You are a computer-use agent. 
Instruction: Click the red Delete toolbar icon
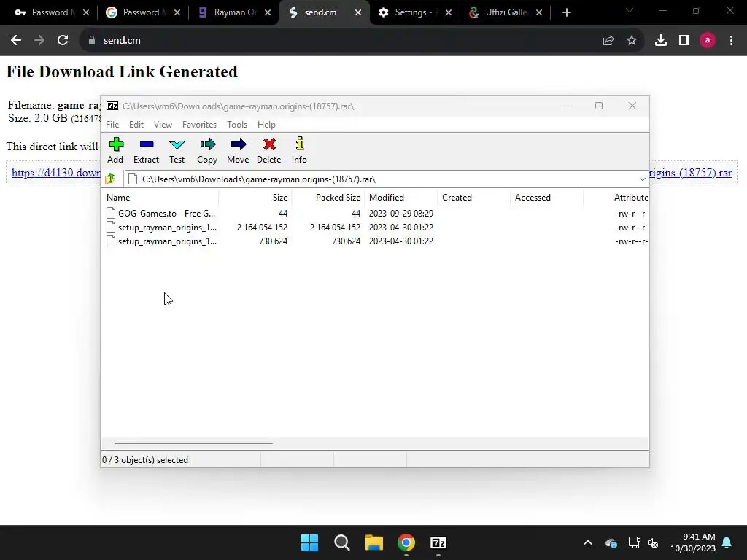268,150
